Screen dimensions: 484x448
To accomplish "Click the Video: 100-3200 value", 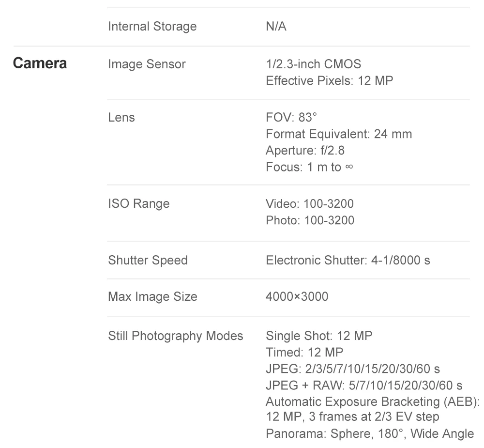I will pyautogui.click(x=310, y=204).
